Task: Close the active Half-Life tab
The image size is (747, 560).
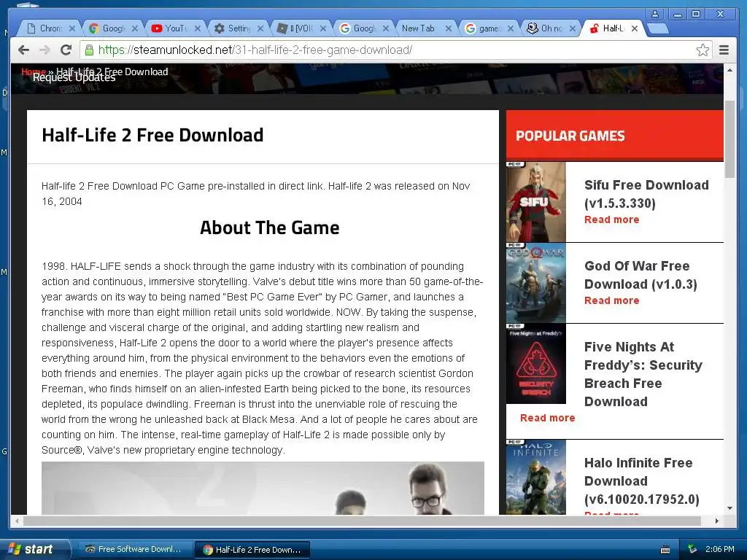Action: (x=635, y=28)
